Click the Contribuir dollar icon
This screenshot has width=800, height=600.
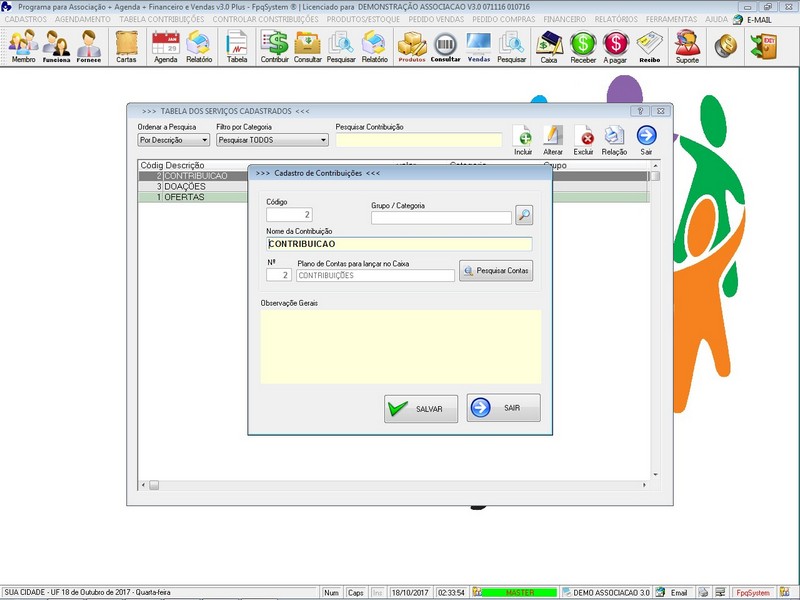274,46
